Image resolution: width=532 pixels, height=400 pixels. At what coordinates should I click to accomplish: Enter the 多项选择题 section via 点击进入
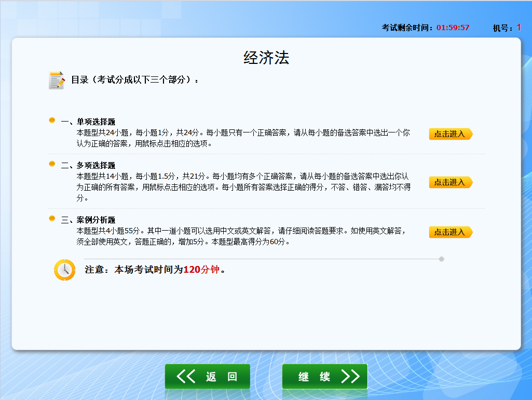(x=451, y=182)
